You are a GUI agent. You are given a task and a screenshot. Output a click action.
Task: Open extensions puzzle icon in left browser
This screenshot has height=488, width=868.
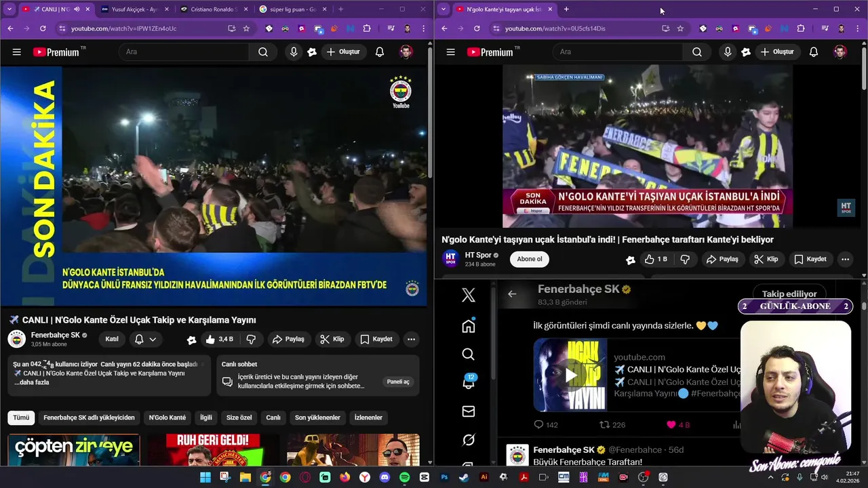tap(367, 28)
